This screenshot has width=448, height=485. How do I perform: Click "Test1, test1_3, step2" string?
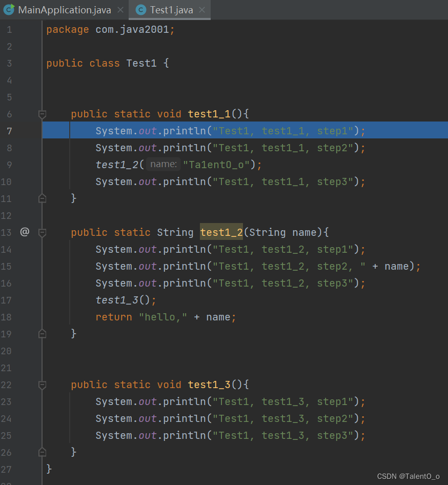click(x=283, y=418)
